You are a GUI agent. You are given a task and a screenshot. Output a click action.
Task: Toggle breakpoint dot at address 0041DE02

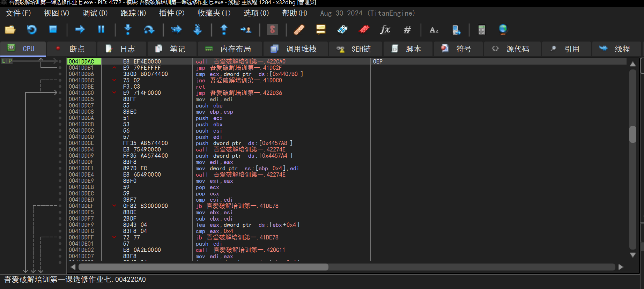[60, 250]
